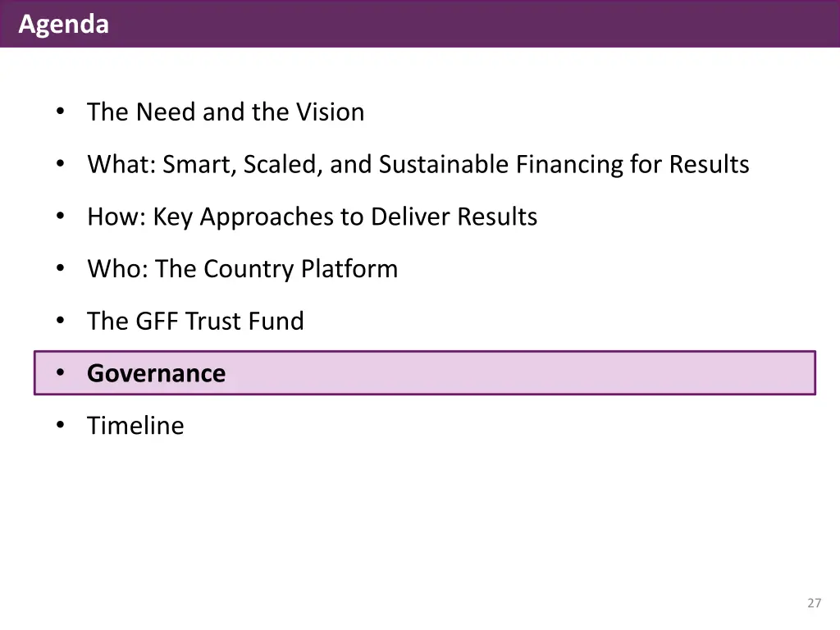Image resolution: width=840 pixels, height=630 pixels.
Task: Click bullet point before Governance
Action: (x=61, y=372)
